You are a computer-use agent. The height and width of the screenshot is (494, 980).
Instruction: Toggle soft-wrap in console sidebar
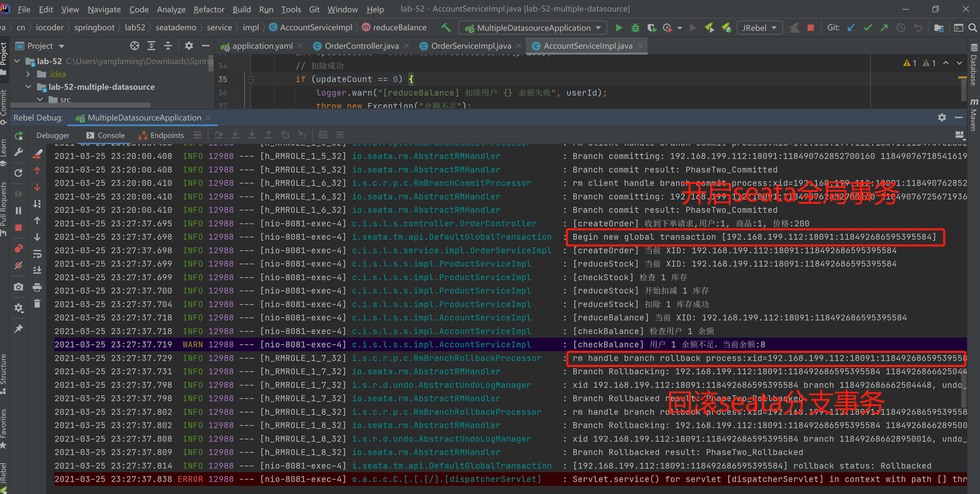pyautogui.click(x=37, y=254)
